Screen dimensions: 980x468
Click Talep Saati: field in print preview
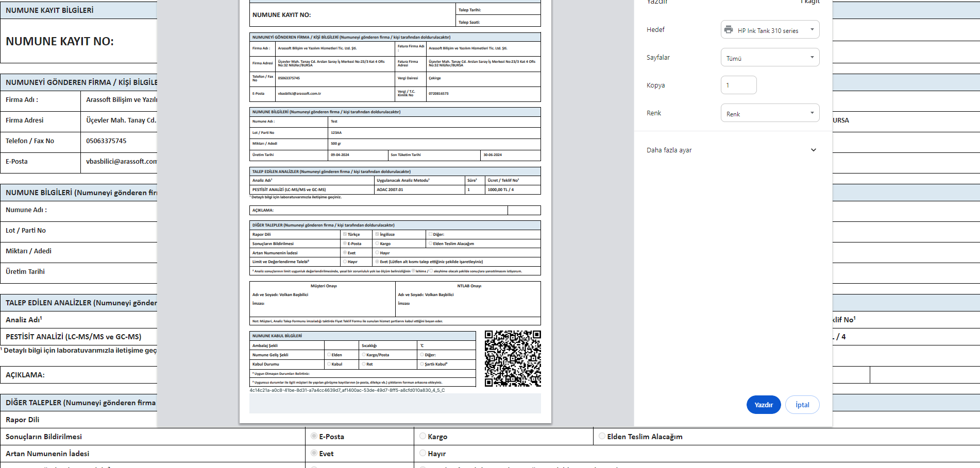click(x=469, y=22)
